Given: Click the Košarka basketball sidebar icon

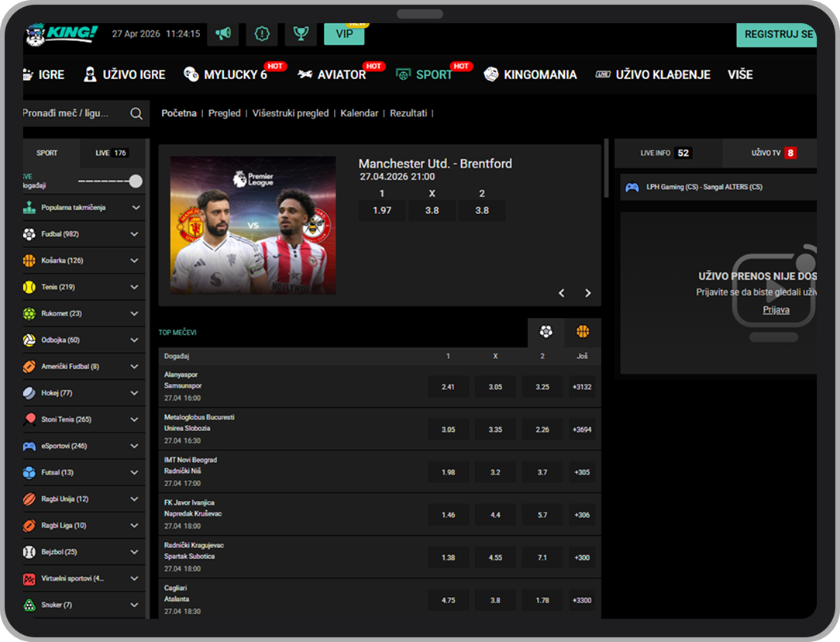Looking at the screenshot, I should tap(29, 261).
